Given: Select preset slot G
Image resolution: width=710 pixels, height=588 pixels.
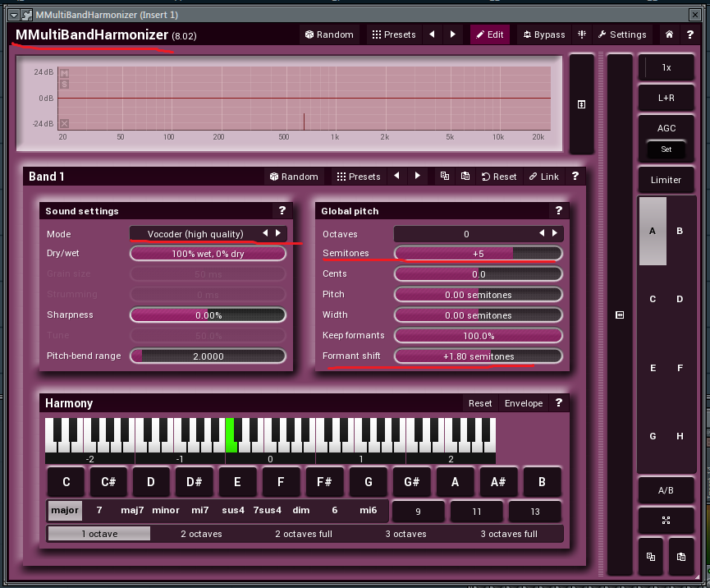Looking at the screenshot, I should 653,436.
